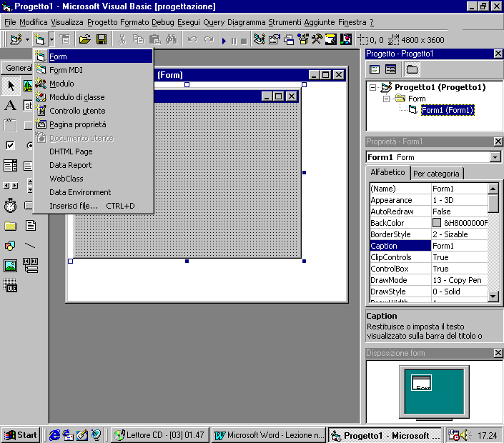Click the Add Standard EXE Project toolbar icon
The image size is (504, 443).
point(16,40)
